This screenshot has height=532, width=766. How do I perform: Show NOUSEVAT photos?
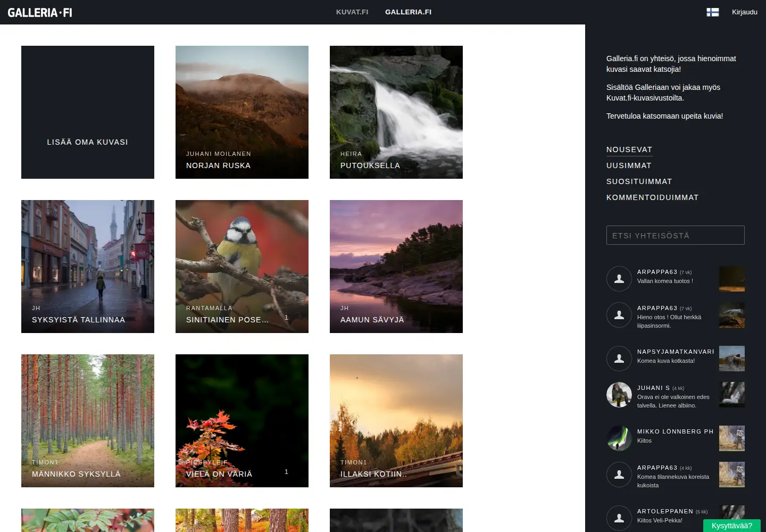click(629, 149)
